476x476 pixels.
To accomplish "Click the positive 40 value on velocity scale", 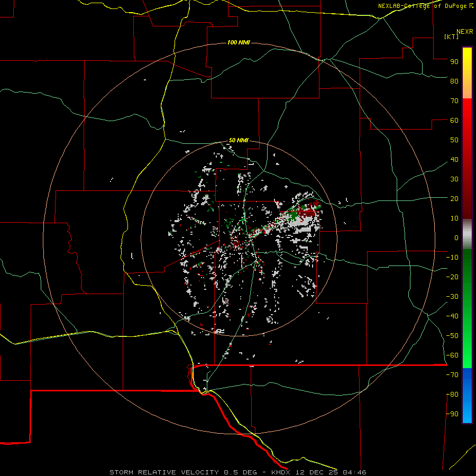I will (x=454, y=159).
